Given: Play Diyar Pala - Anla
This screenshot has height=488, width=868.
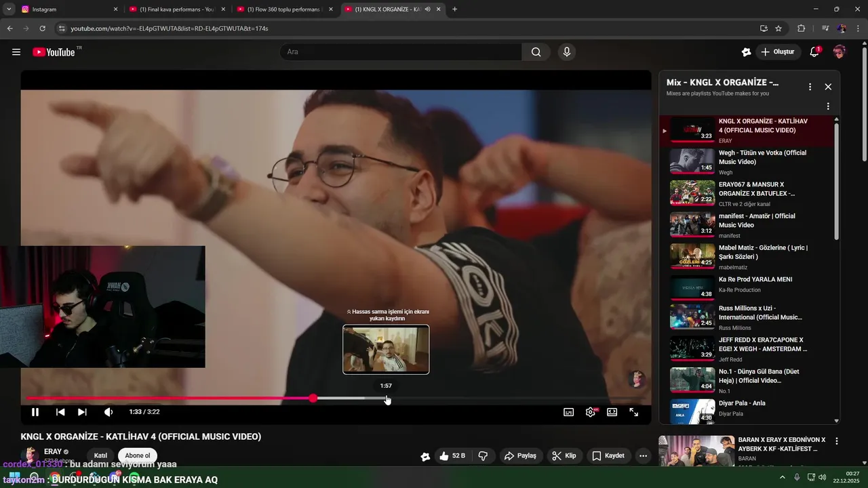Looking at the screenshot, I should click(x=746, y=411).
